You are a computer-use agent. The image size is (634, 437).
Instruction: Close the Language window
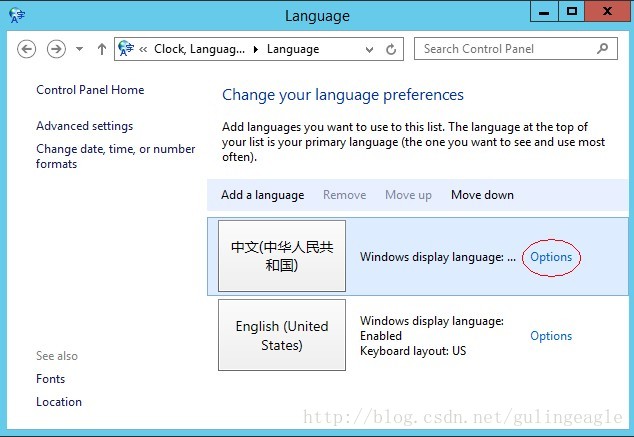[x=608, y=12]
